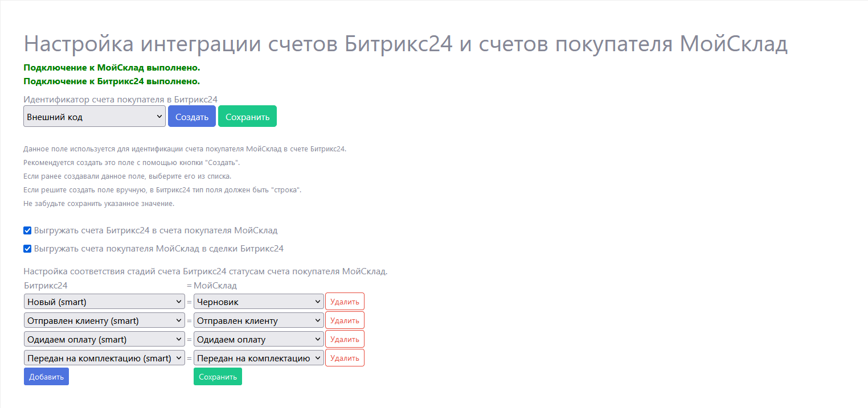Toggle 'Выгружать счета покупателя МойСклад в сделки Битрикс24'
The image size is (868, 408).
coord(27,249)
